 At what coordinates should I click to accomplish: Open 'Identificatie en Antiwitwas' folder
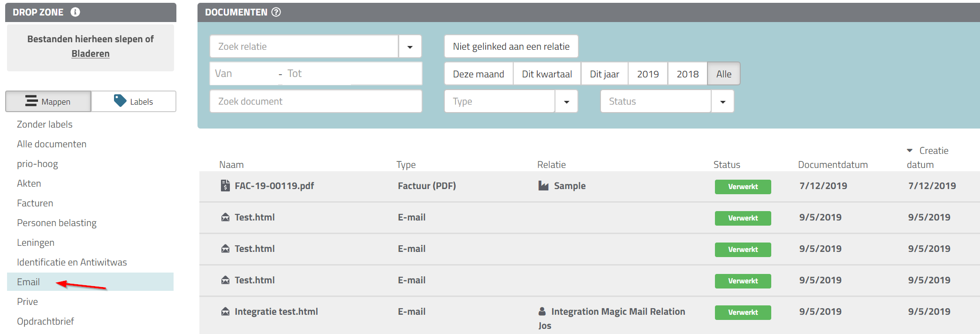(72, 262)
